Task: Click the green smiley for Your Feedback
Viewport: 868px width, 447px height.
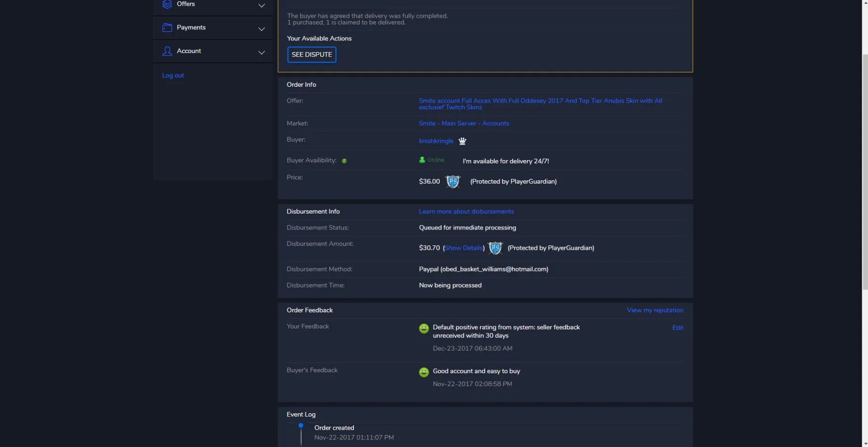Action: tap(424, 328)
